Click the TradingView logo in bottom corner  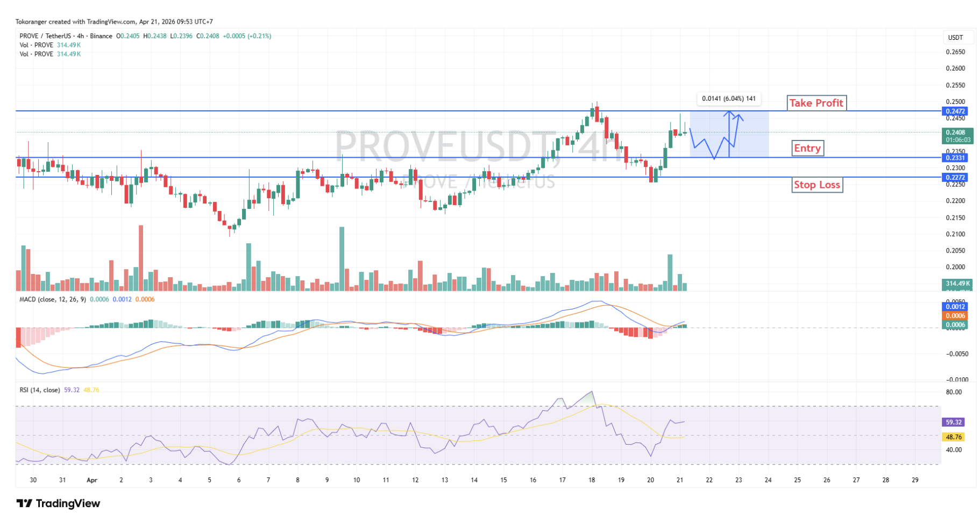(x=58, y=503)
